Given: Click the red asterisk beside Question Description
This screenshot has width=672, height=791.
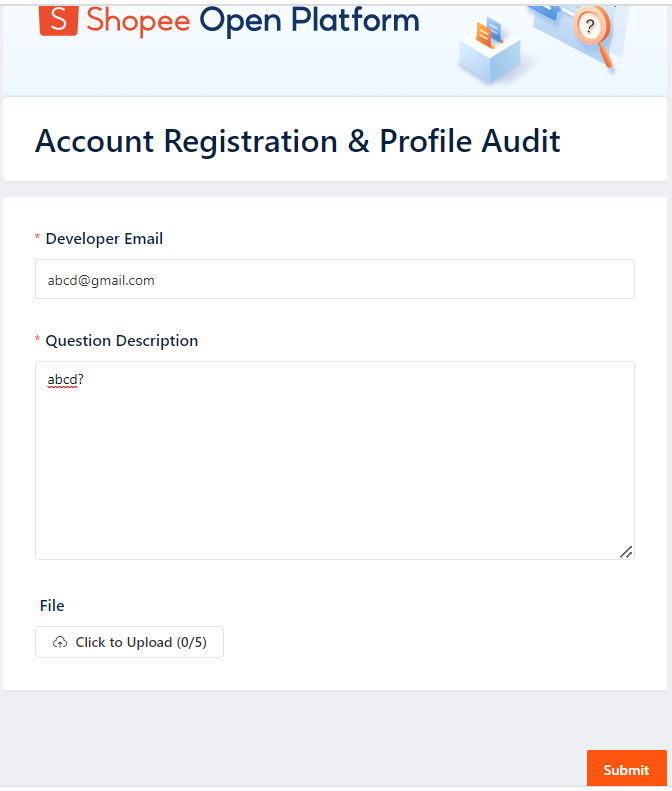Looking at the screenshot, I should click(38, 341).
